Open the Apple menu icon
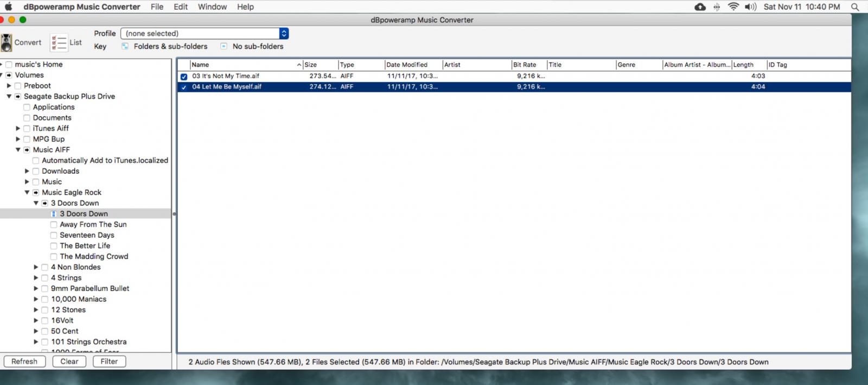The image size is (868, 385). [8, 7]
